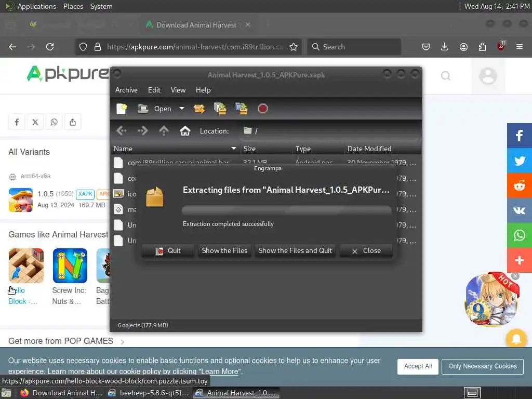Click the add files toolbar icon
This screenshot has height=399, width=532.
tap(220, 109)
